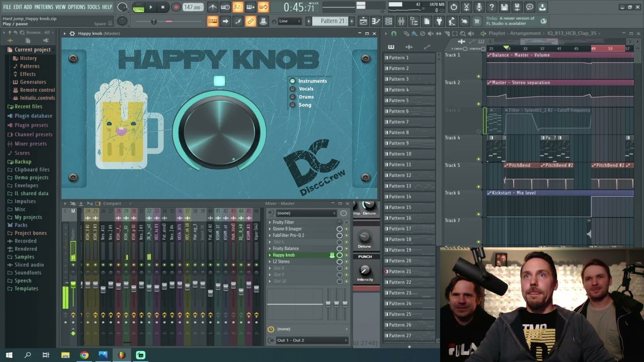
Task: Open the Plugin database folder
Action: point(33,116)
